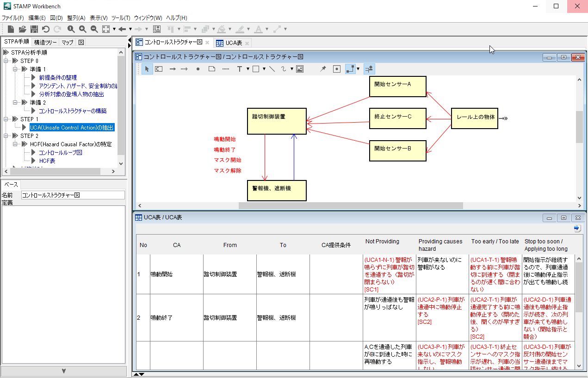Collapse the STEP 2 tree node
The image size is (588, 378).
pyautogui.click(x=6, y=136)
